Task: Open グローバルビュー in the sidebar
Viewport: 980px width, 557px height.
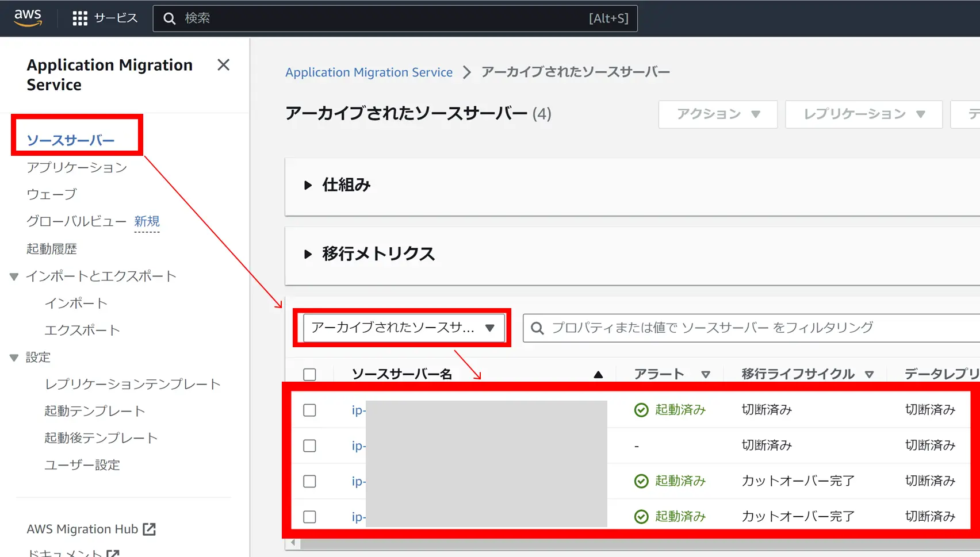Action: point(76,221)
